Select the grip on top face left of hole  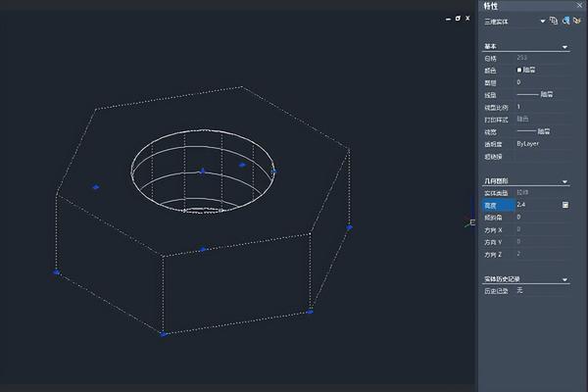point(96,187)
